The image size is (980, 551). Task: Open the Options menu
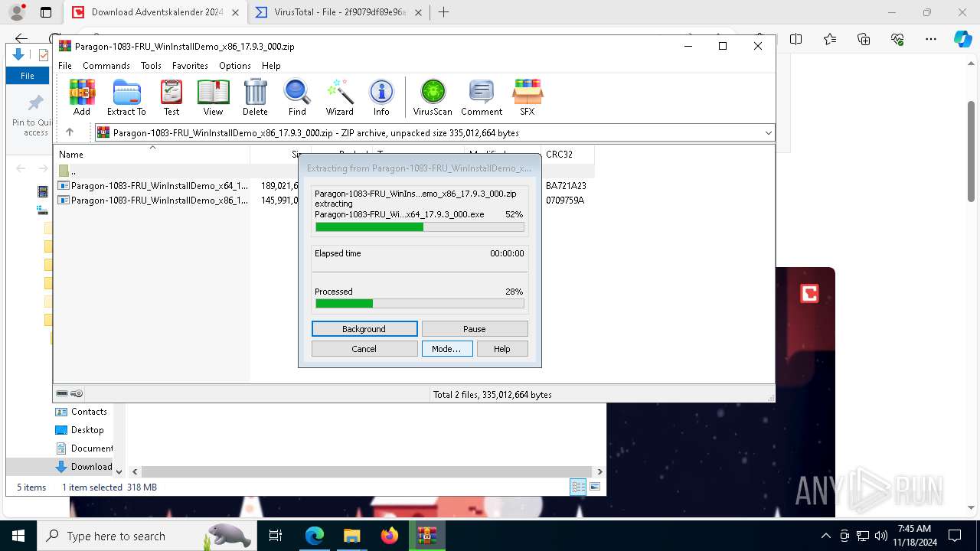(235, 66)
